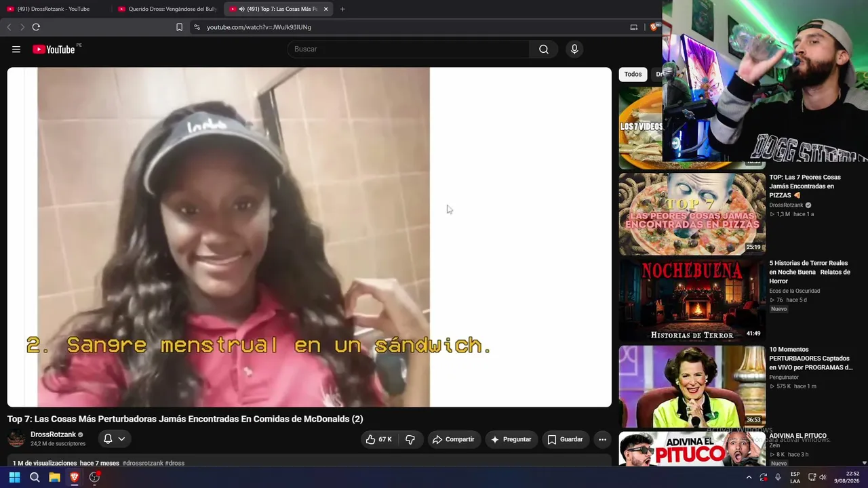Open the microphone tray icon
This screenshot has height=488, width=868.
click(x=778, y=477)
